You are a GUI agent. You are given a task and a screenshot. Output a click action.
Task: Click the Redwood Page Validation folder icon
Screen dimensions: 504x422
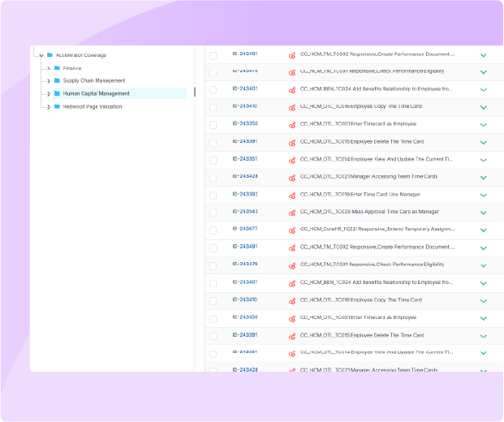57,106
